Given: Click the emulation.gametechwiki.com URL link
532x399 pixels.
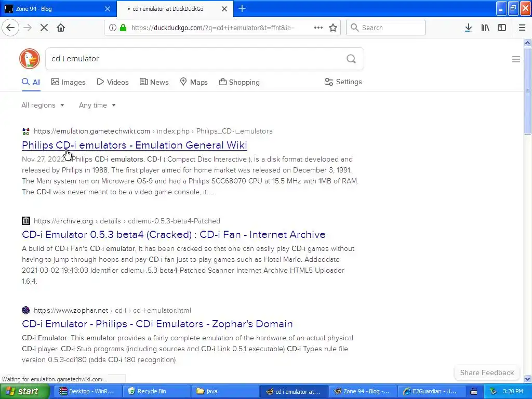Looking at the screenshot, I should pos(91,131).
